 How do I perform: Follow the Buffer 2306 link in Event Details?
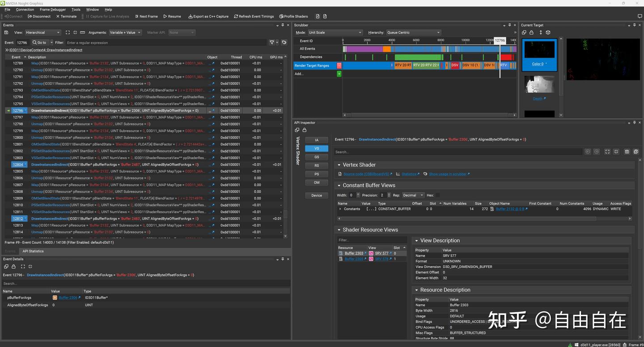pyautogui.click(x=68, y=297)
